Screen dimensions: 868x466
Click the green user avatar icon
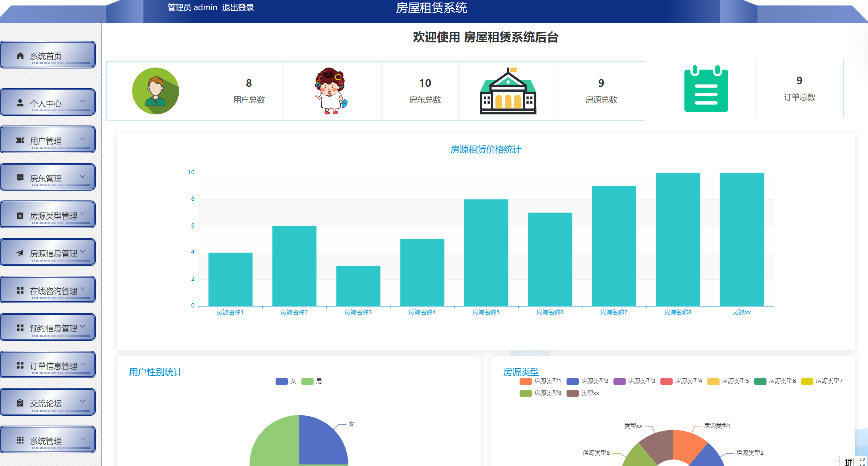point(156,91)
